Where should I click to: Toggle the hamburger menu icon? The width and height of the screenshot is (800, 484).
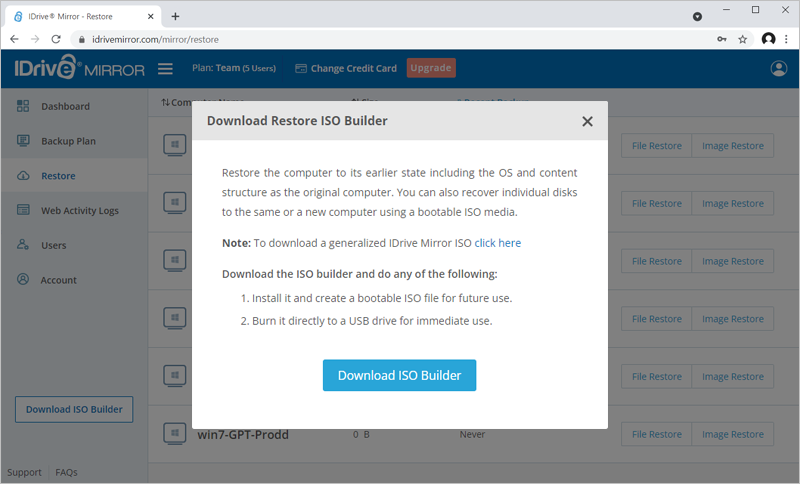(165, 68)
